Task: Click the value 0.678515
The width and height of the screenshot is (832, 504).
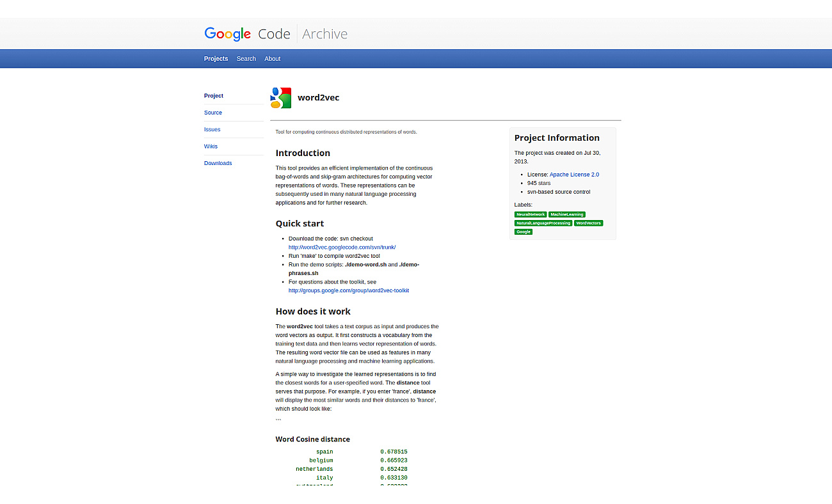Action: point(394,452)
